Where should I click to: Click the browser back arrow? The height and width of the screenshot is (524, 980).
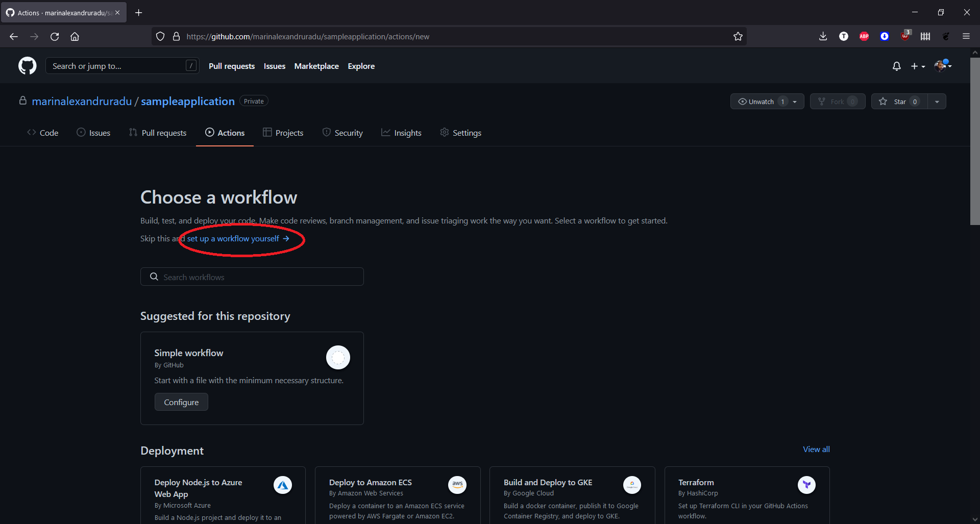click(14, 36)
